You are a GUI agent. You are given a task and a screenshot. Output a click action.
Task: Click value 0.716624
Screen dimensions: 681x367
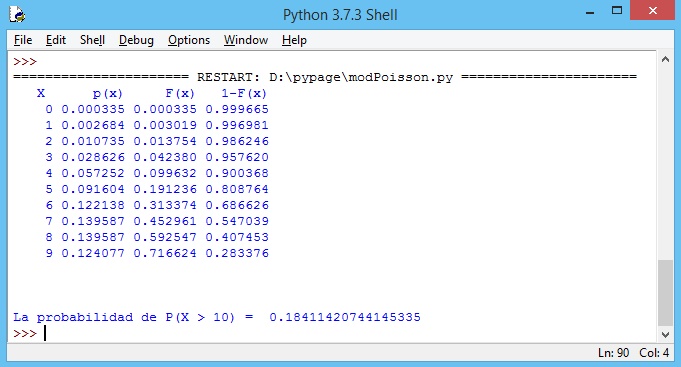tap(165, 253)
